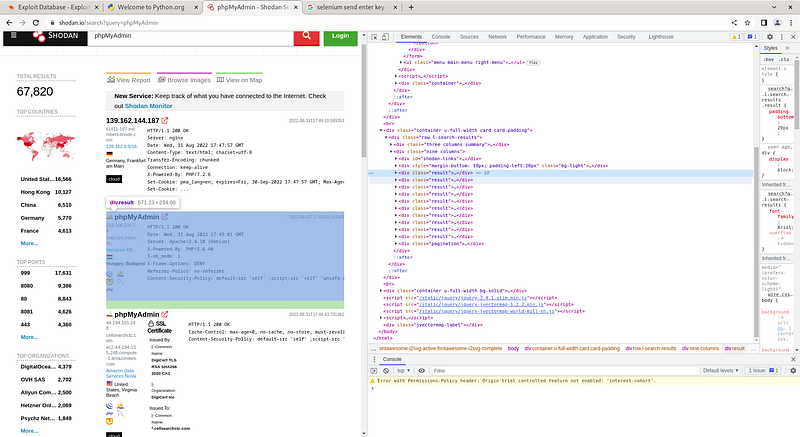This screenshot has height=437, width=800.
Task: Open the View Report link
Action: coord(129,80)
